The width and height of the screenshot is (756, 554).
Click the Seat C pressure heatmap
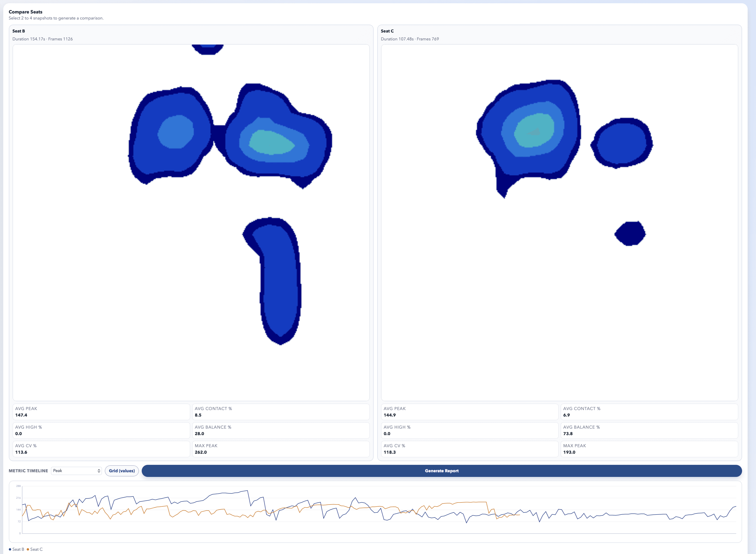[559, 222]
